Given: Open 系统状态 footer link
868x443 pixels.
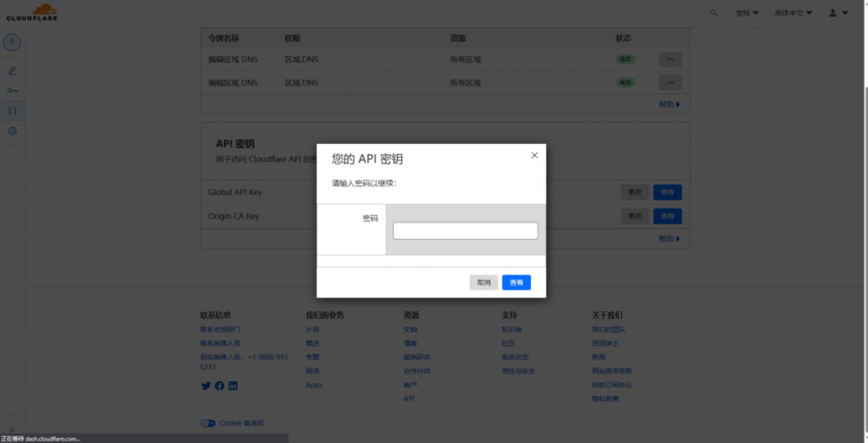Looking at the screenshot, I should coord(515,357).
